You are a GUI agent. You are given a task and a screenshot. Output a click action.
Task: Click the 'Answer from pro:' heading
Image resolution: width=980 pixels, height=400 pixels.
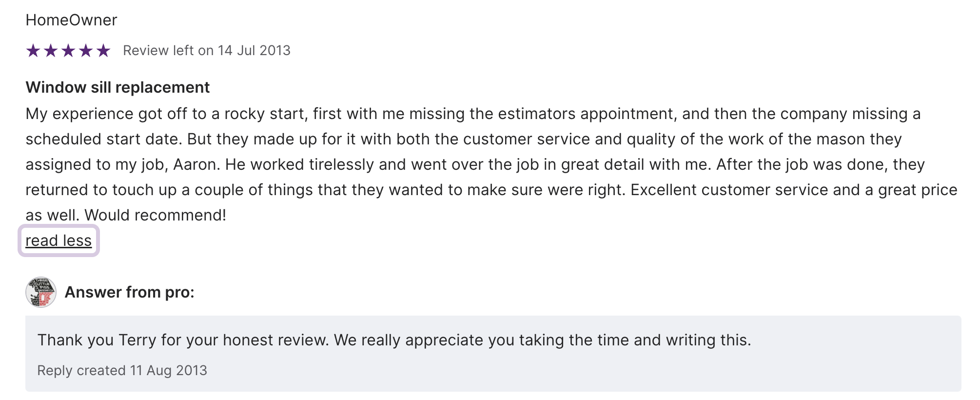click(129, 292)
